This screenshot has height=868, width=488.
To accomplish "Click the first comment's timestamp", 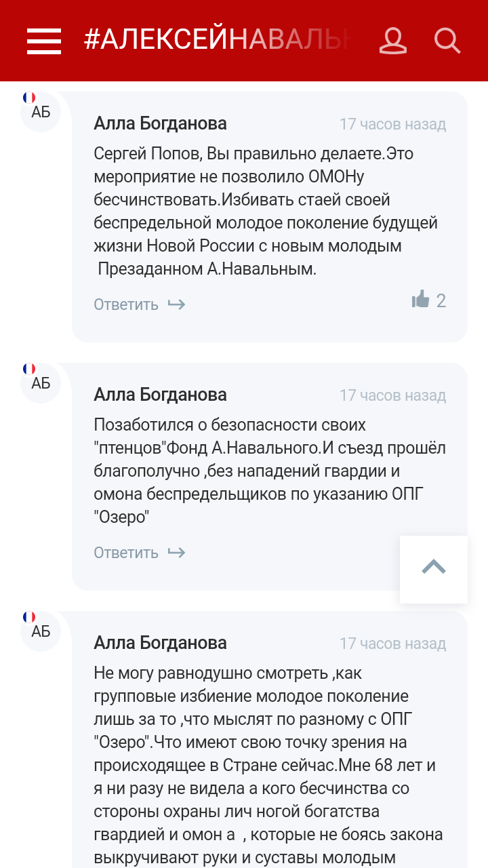I will click(x=392, y=124).
